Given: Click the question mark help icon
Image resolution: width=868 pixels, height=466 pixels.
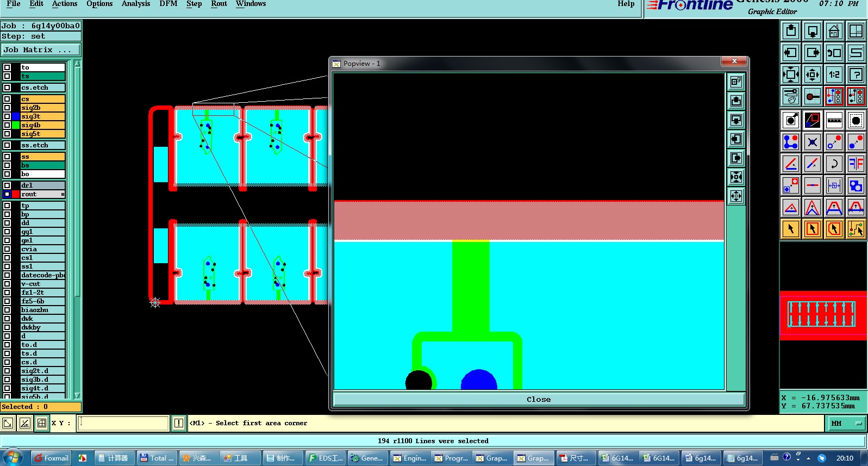Looking at the screenshot, I should (855, 74).
